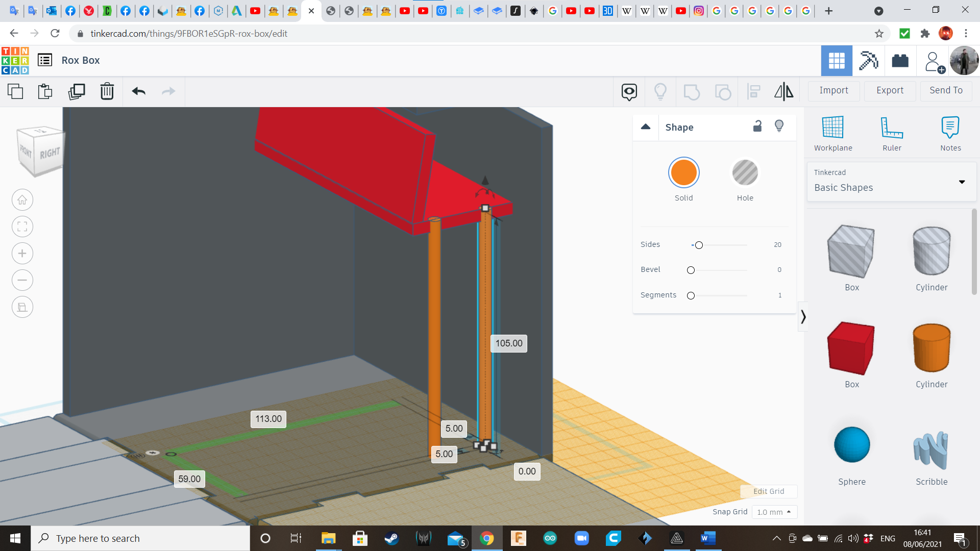The height and width of the screenshot is (551, 980).
Task: Click the Import button
Action: [834, 90]
